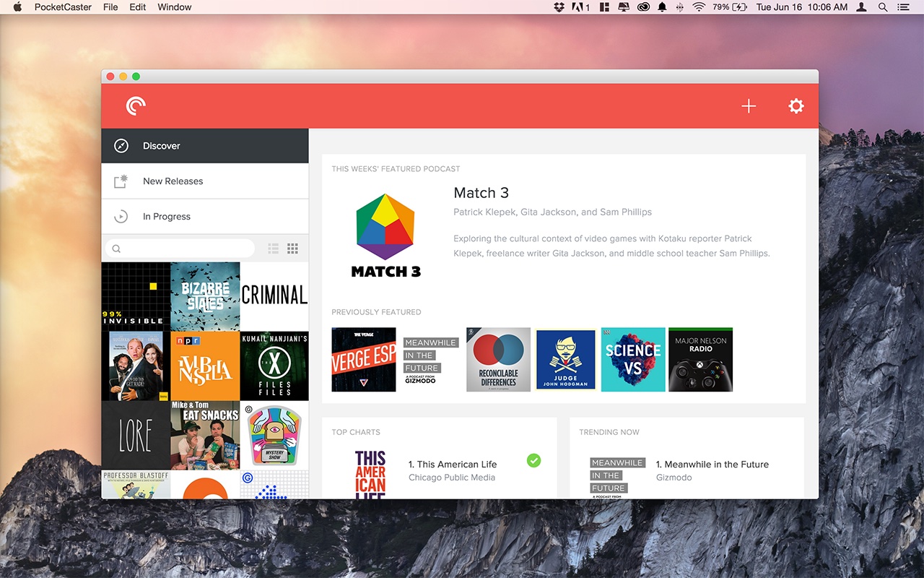This screenshot has height=578, width=924.
Task: Open the Professor Blastoff podcast tile
Action: click(136, 484)
